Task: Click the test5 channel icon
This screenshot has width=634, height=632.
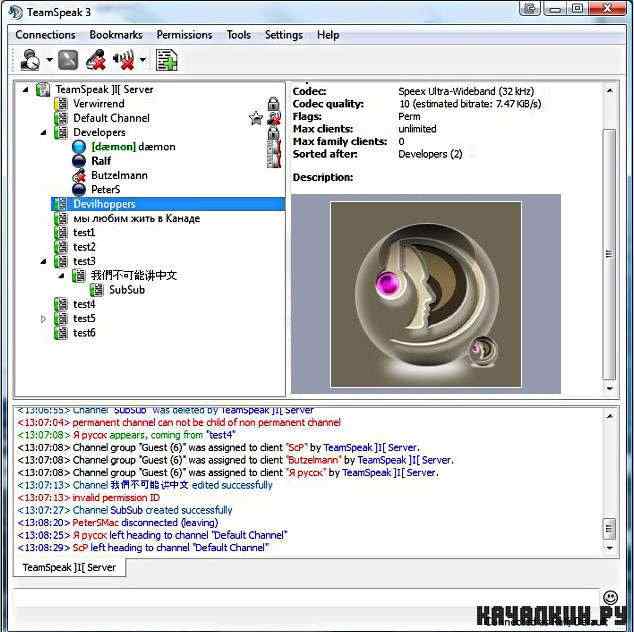Action: click(61, 319)
